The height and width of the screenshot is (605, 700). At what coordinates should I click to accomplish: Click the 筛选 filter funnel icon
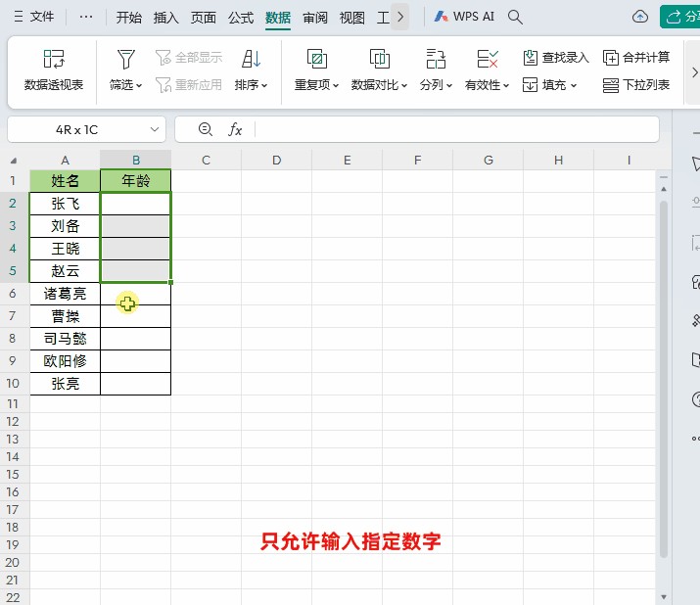tap(125, 59)
